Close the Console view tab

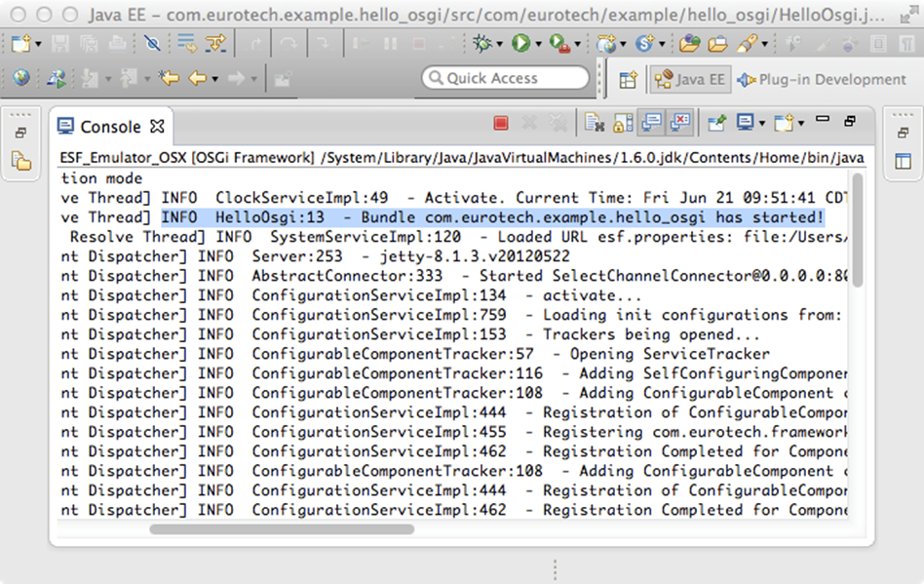point(157,126)
